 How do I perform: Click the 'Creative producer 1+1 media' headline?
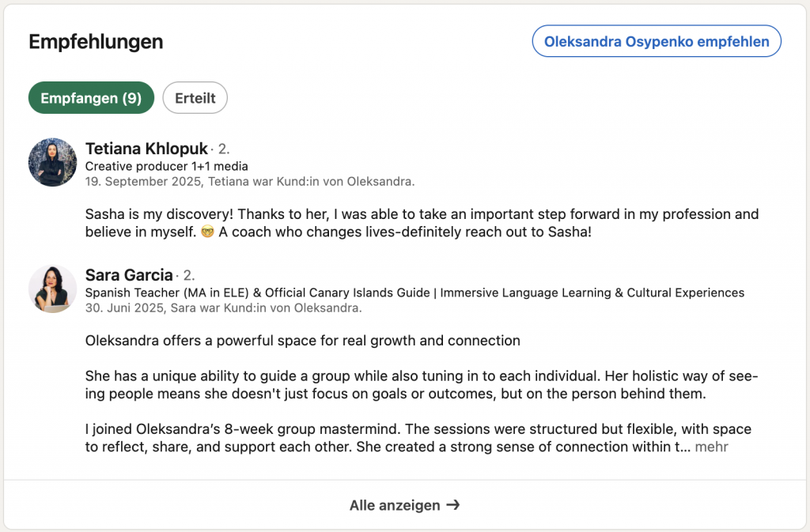tap(166, 166)
